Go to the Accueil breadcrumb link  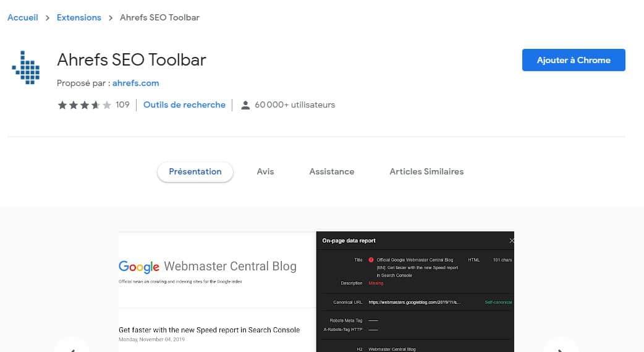23,18
